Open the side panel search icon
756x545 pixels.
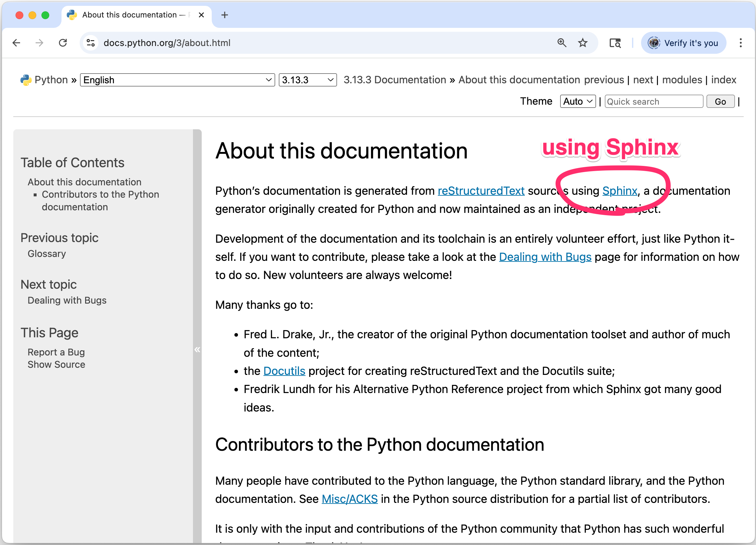point(615,43)
